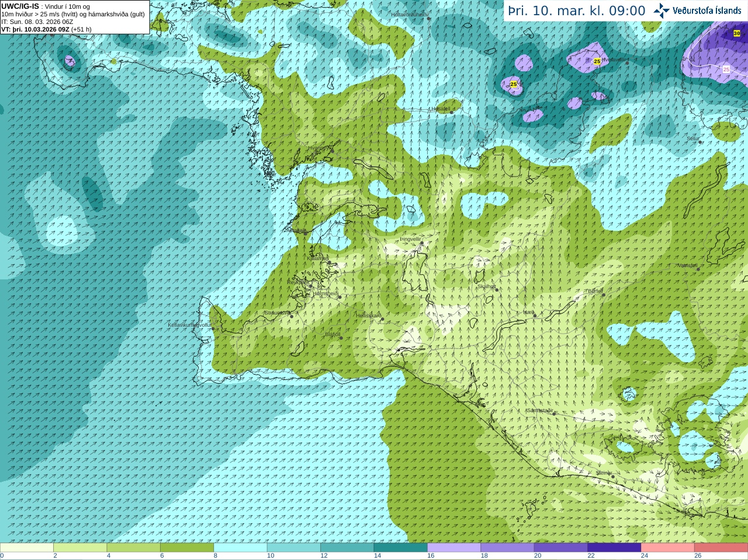Click the Holtavörðuheiði station marker
The height and width of the screenshot is (560, 748).
[x=428, y=18]
